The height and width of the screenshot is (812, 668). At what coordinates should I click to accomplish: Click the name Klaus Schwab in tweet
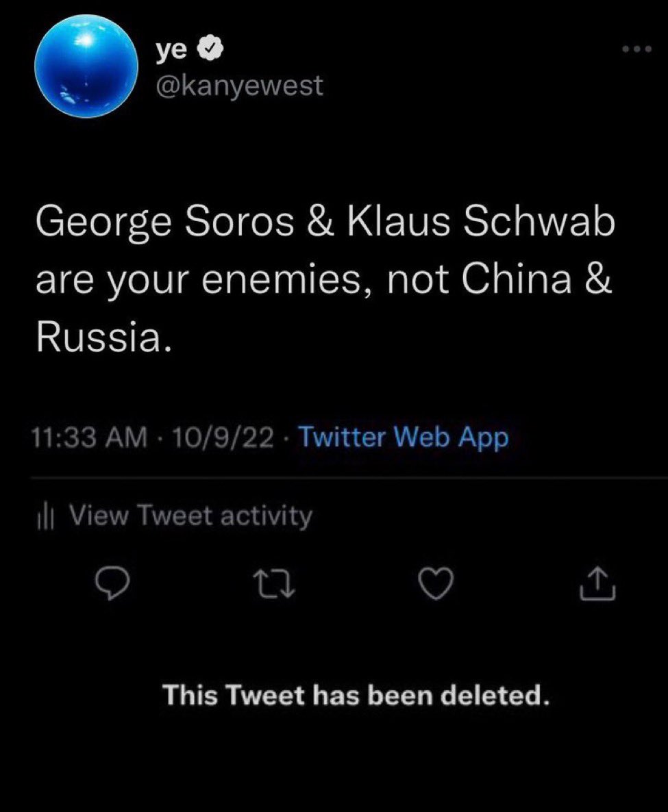[481, 222]
